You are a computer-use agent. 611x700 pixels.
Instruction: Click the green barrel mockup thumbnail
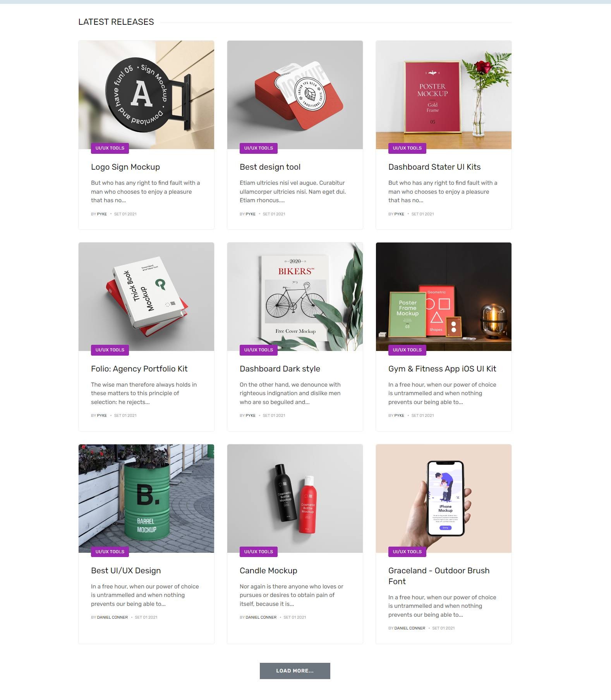pos(146,498)
